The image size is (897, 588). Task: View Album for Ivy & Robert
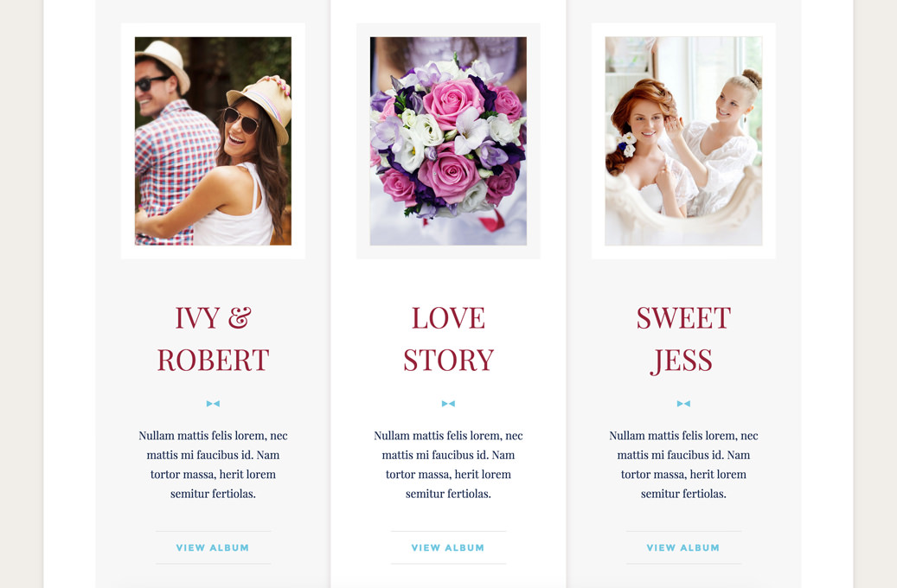coord(213,547)
